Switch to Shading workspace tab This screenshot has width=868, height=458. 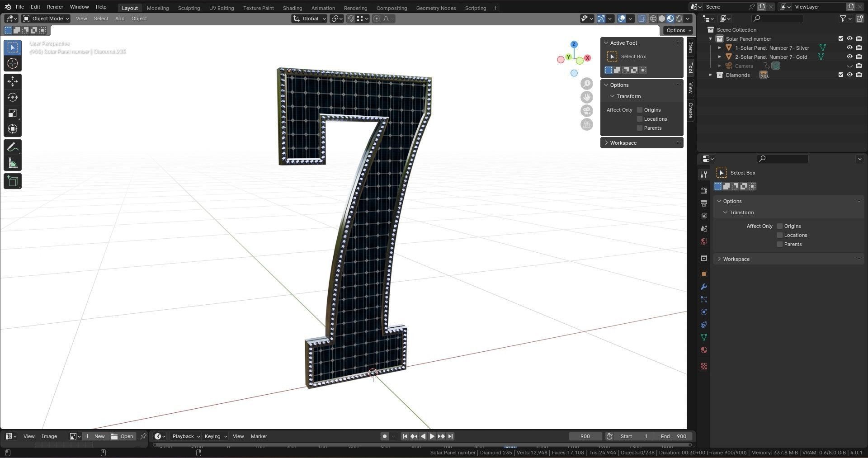tap(292, 8)
